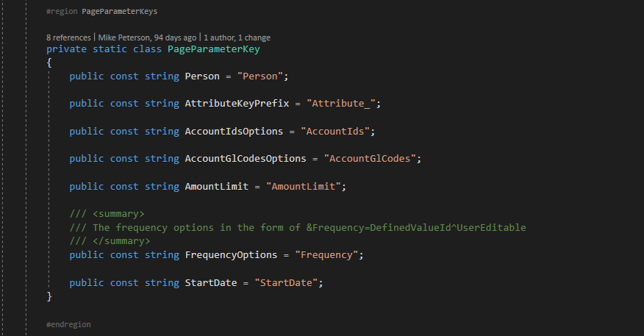This screenshot has width=644, height=336.
Task: Click the 'static' keyword in class declaration
Action: click(x=110, y=49)
